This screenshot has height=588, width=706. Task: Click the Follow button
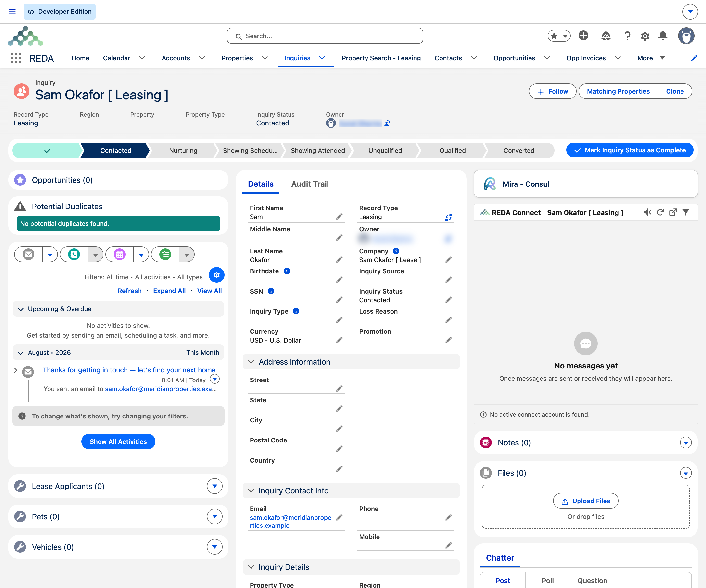click(x=552, y=91)
